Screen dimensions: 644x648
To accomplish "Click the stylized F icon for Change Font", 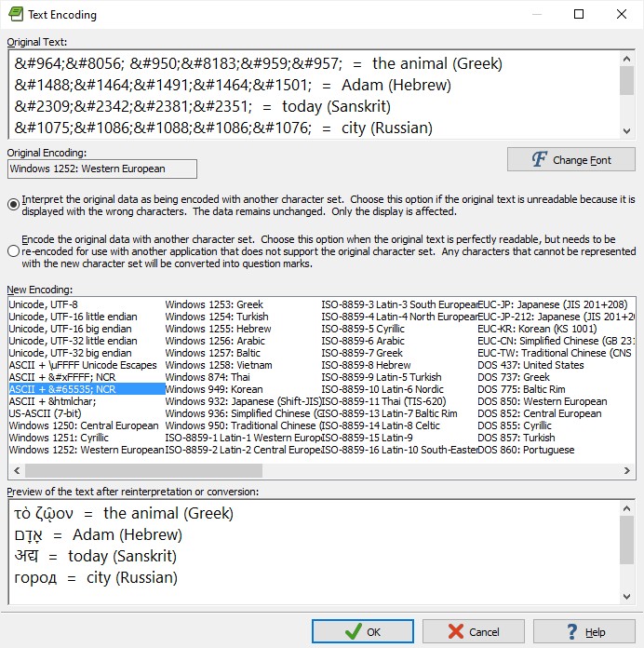I will 539,159.
